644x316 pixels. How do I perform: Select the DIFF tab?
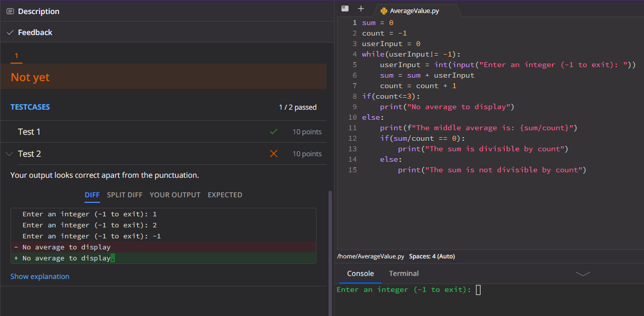pyautogui.click(x=92, y=195)
